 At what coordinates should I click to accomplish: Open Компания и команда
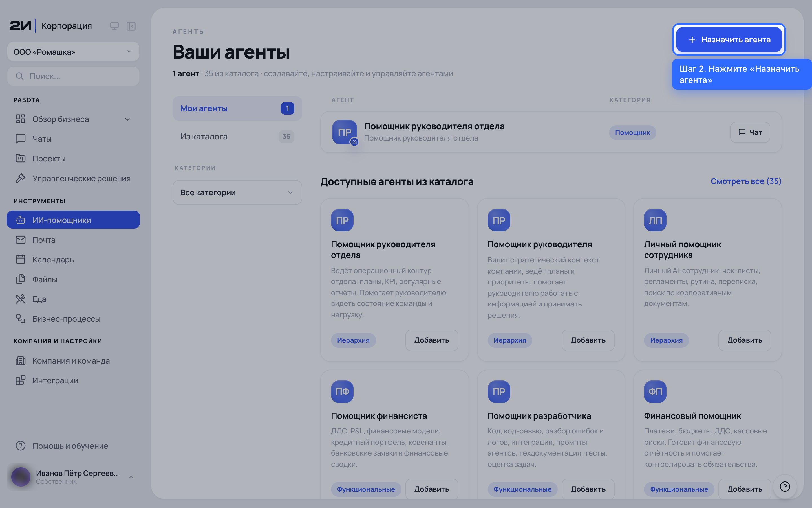(73, 360)
